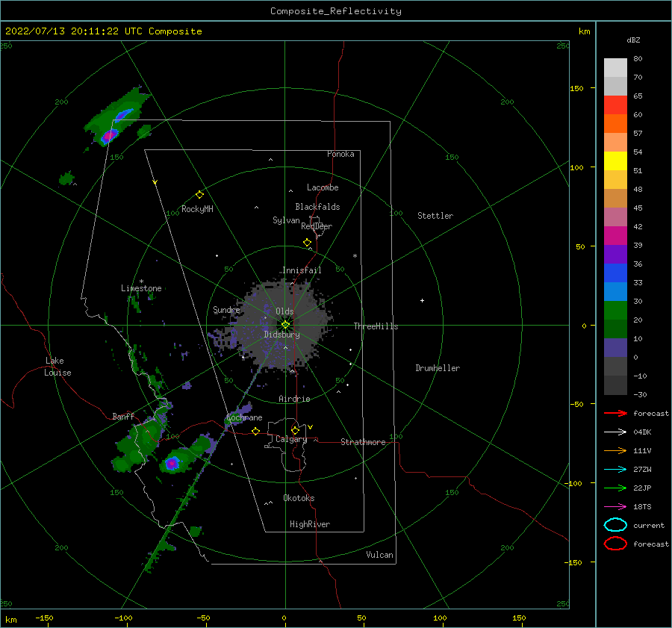Click the plus marker north of Drumheller
Image resolution: width=672 pixels, height=628 pixels.
(x=422, y=300)
